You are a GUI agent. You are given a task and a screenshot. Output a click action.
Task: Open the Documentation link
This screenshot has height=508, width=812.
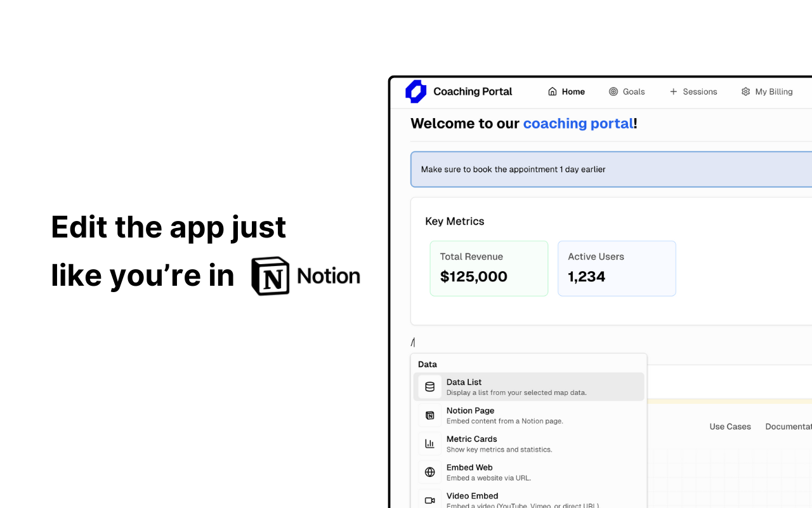click(x=789, y=426)
